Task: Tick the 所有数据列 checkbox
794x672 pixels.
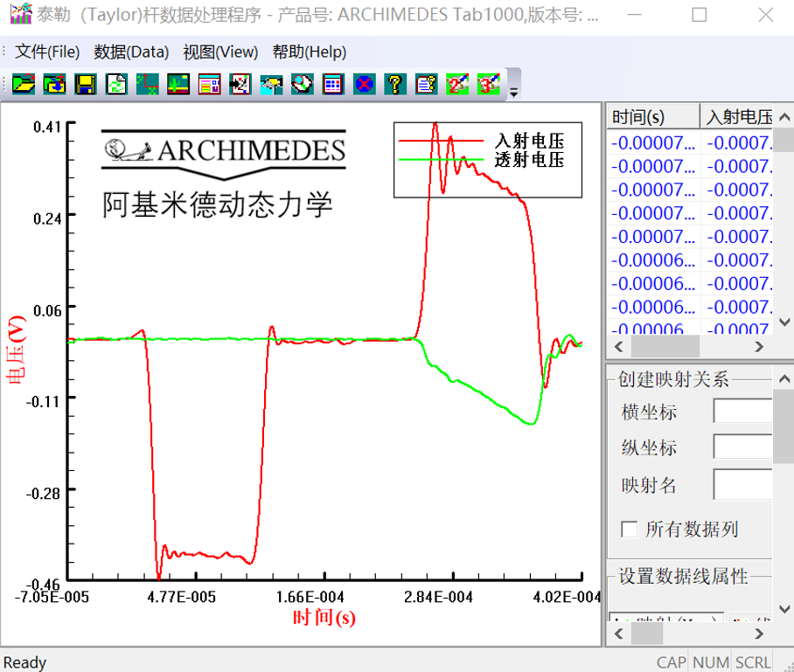Action: (x=630, y=530)
